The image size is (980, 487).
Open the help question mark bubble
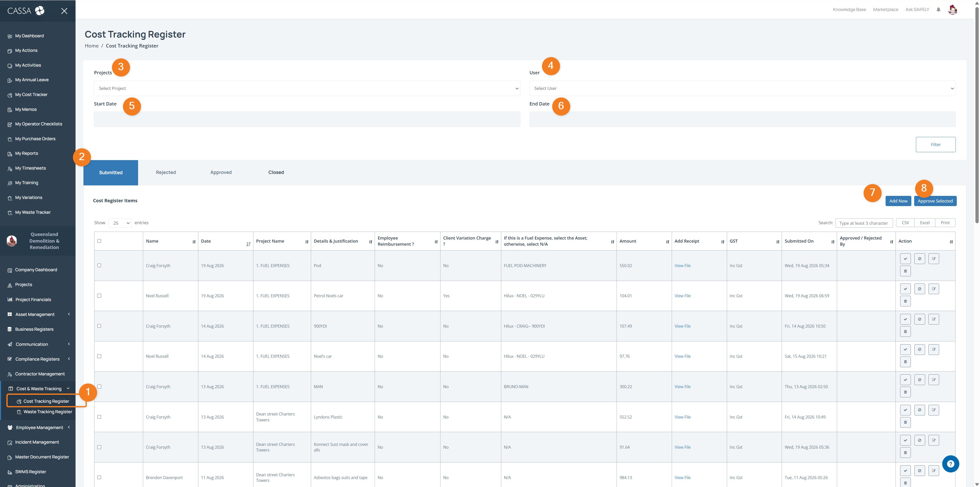coord(950,464)
